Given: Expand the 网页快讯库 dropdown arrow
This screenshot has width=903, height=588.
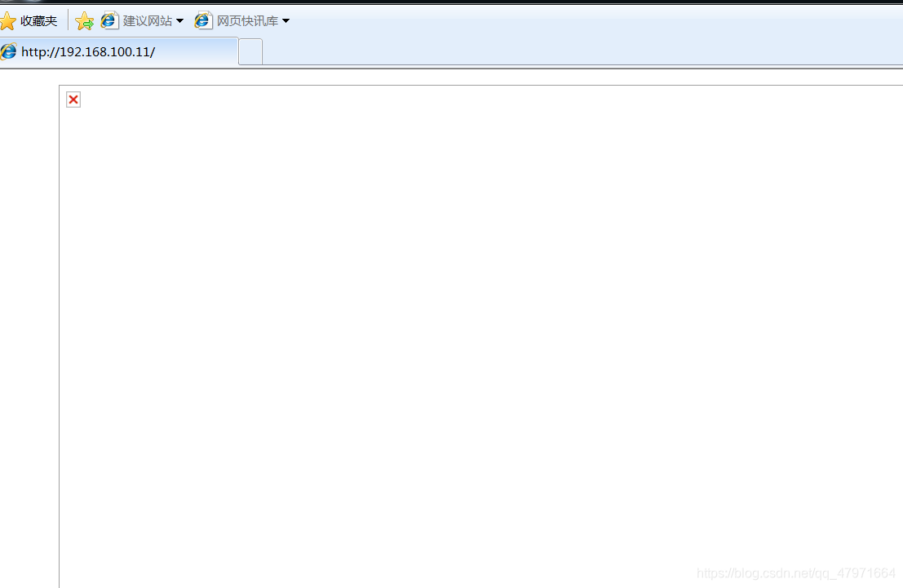Looking at the screenshot, I should click(286, 21).
